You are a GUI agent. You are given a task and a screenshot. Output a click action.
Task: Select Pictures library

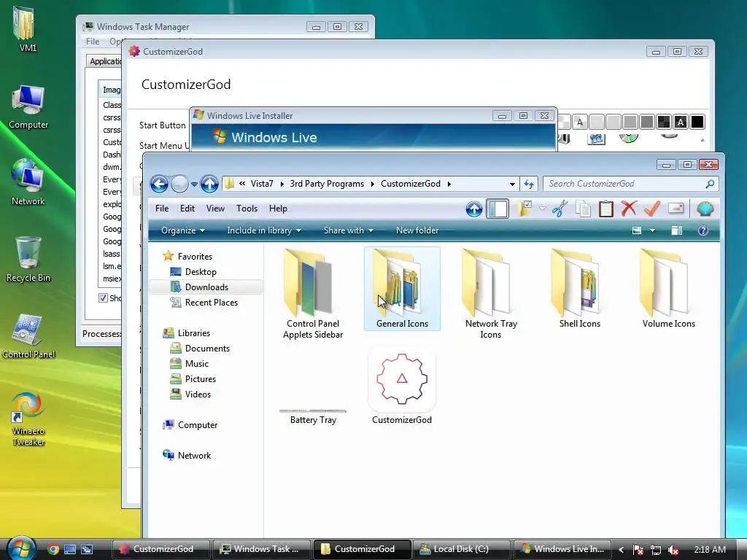coord(201,379)
